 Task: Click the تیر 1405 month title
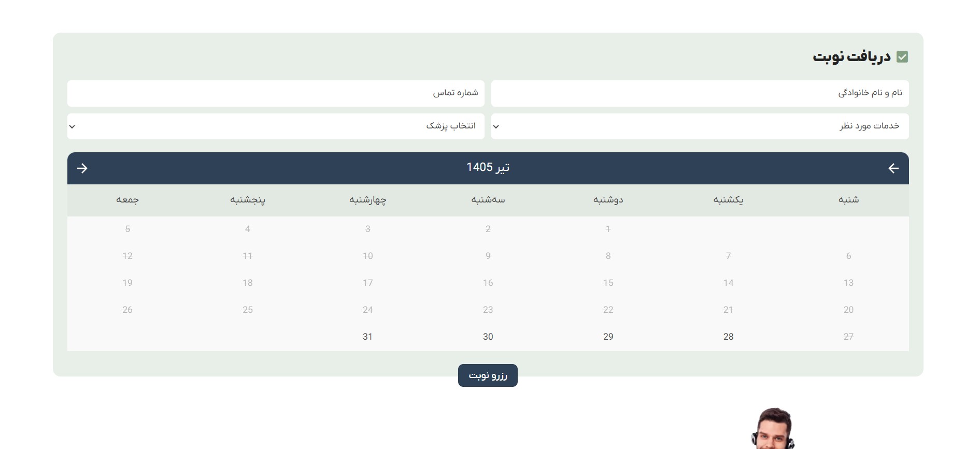pos(488,167)
